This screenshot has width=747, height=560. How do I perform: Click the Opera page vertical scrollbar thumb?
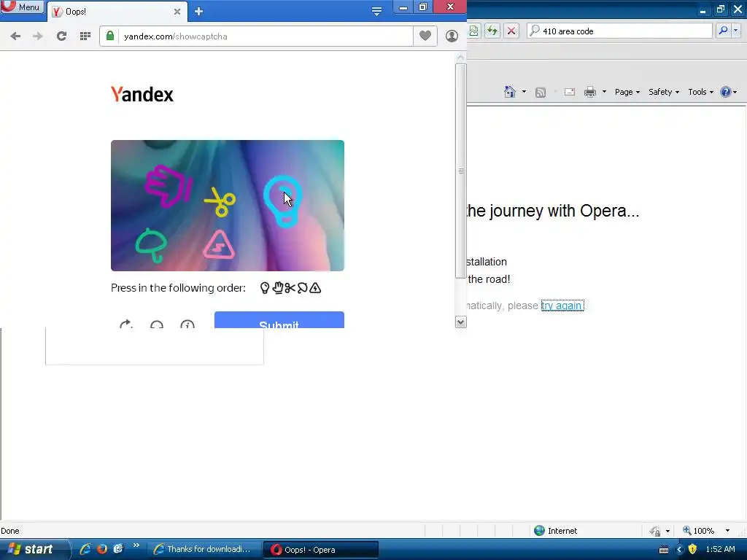[x=461, y=171]
